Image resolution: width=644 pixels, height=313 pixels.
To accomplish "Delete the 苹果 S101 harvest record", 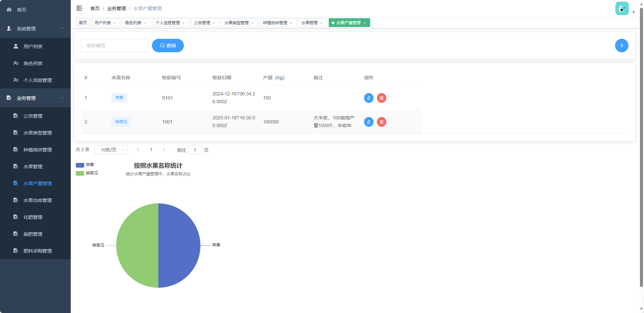I will click(x=381, y=98).
